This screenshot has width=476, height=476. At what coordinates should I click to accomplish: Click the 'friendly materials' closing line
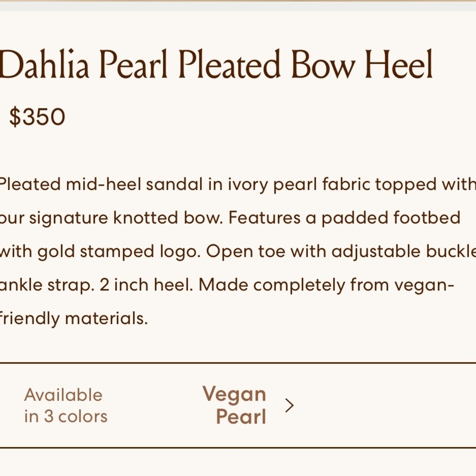74,318
